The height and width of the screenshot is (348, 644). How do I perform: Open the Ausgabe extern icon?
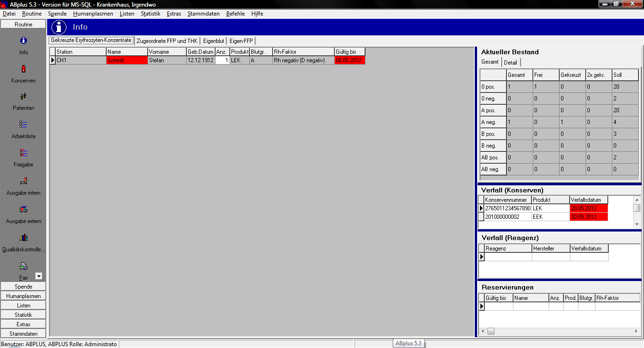pos(24,209)
